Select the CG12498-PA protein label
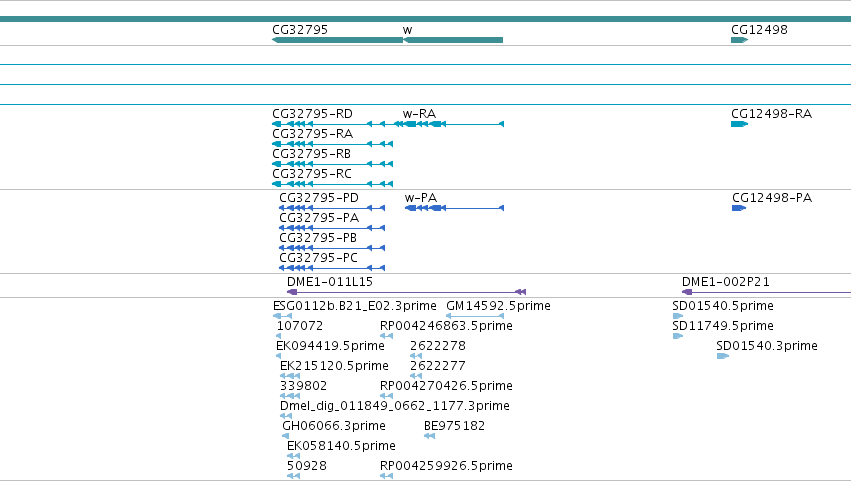This screenshot has width=851, height=481. pos(772,198)
